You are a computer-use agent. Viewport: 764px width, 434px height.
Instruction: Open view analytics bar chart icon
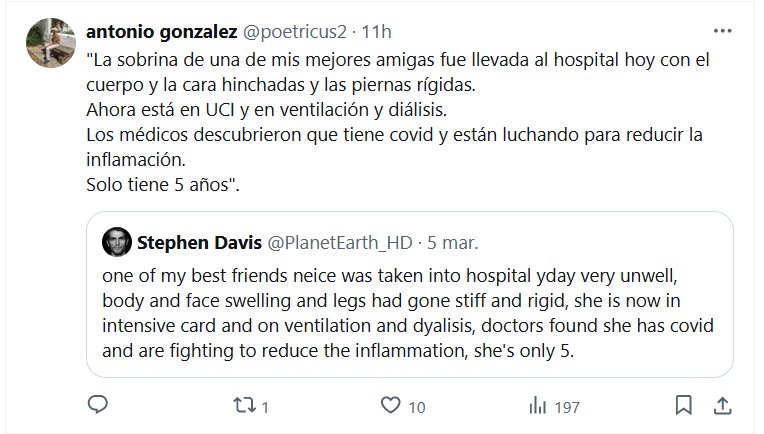tap(537, 405)
